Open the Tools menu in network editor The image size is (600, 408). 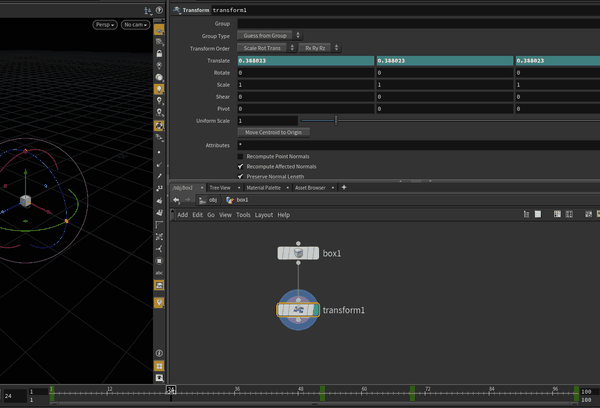(243, 215)
